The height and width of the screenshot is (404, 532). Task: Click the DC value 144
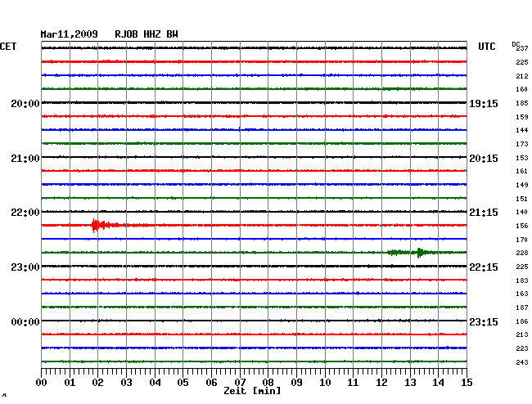tap(522, 130)
